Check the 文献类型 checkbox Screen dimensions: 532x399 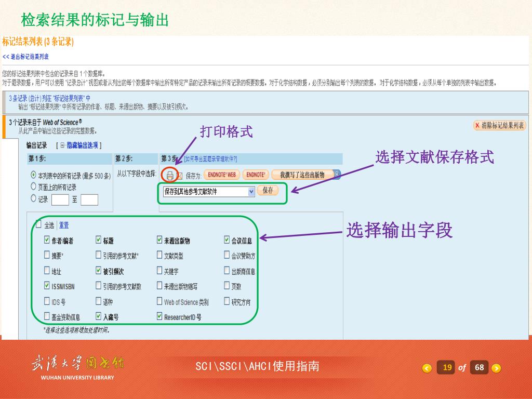tap(159, 255)
